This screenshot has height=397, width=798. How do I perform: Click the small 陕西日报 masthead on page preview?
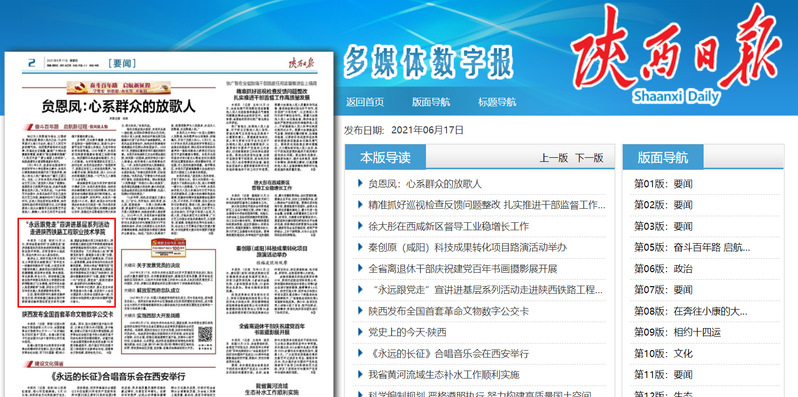pos(302,63)
